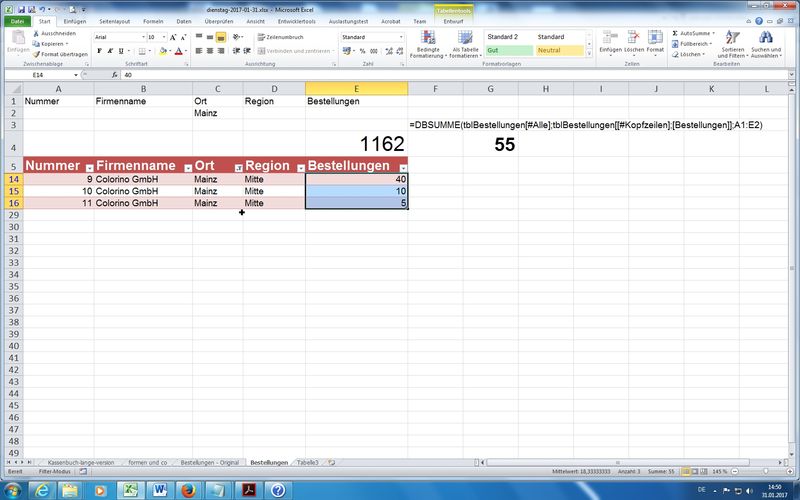Image resolution: width=800 pixels, height=500 pixels.
Task: Select cell with DBSUMME formula text
Action: tap(435, 125)
